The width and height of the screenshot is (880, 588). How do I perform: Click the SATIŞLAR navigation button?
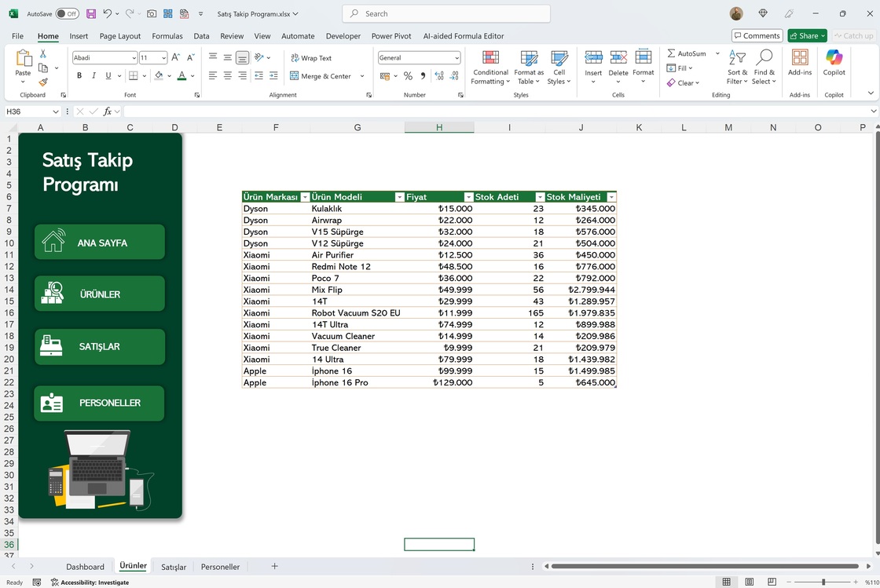pos(100,346)
